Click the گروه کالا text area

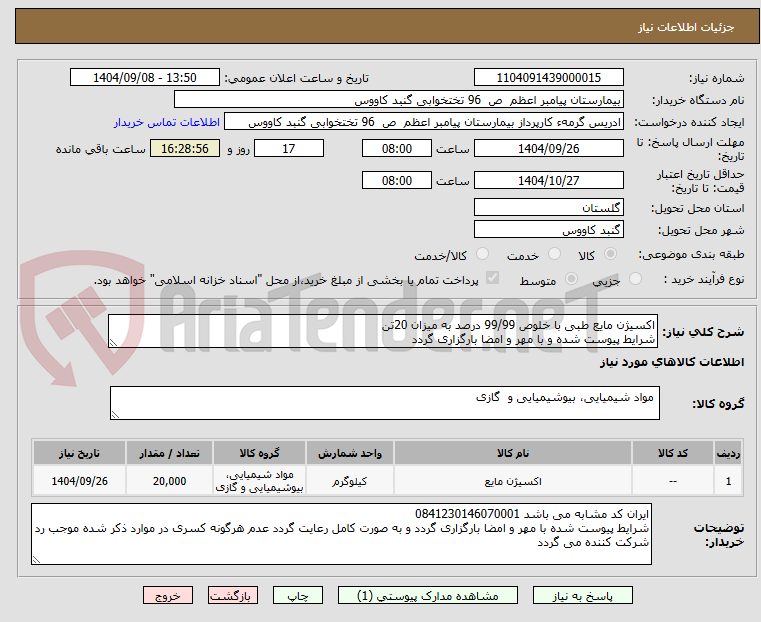(384, 403)
